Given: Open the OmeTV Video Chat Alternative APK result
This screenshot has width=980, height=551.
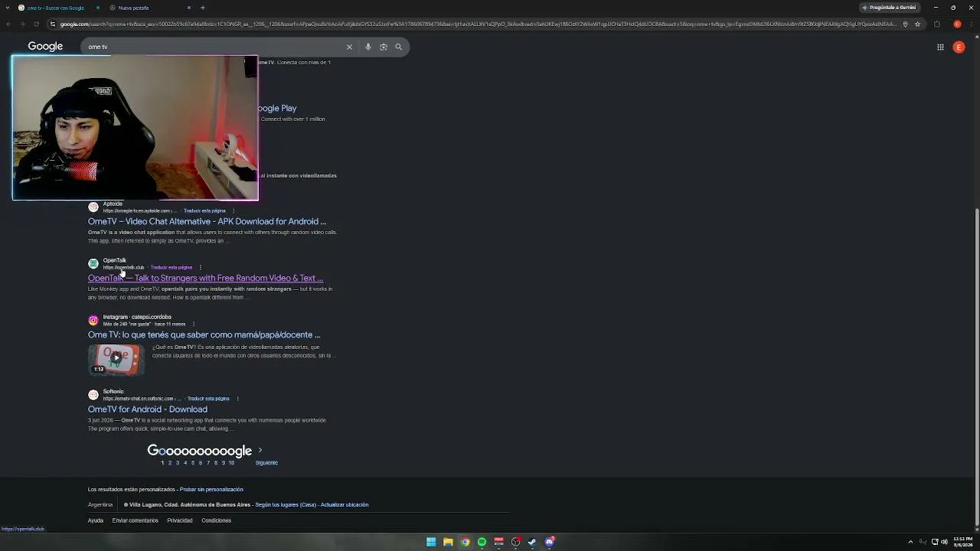Looking at the screenshot, I should 207,221.
